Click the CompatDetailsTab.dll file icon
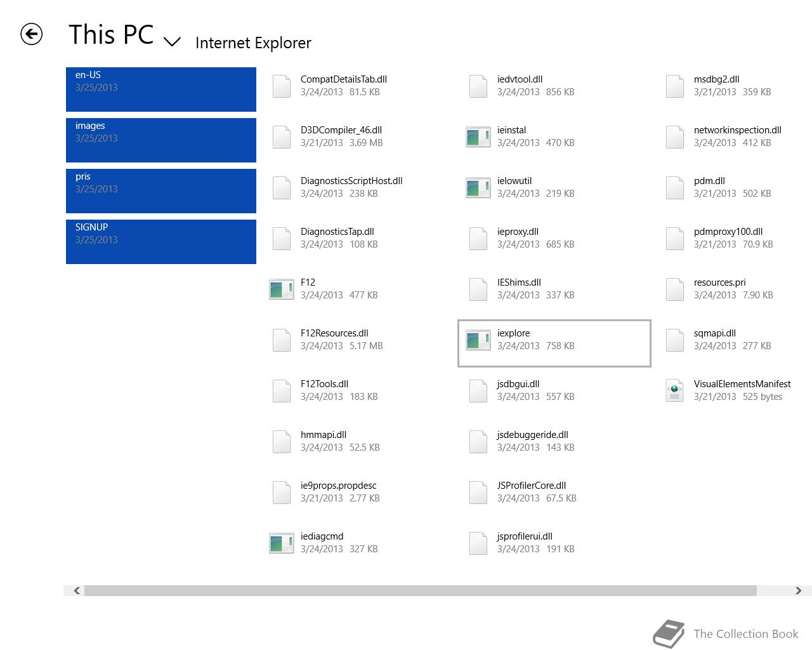Image resolution: width=812 pixels, height=650 pixels. point(282,86)
